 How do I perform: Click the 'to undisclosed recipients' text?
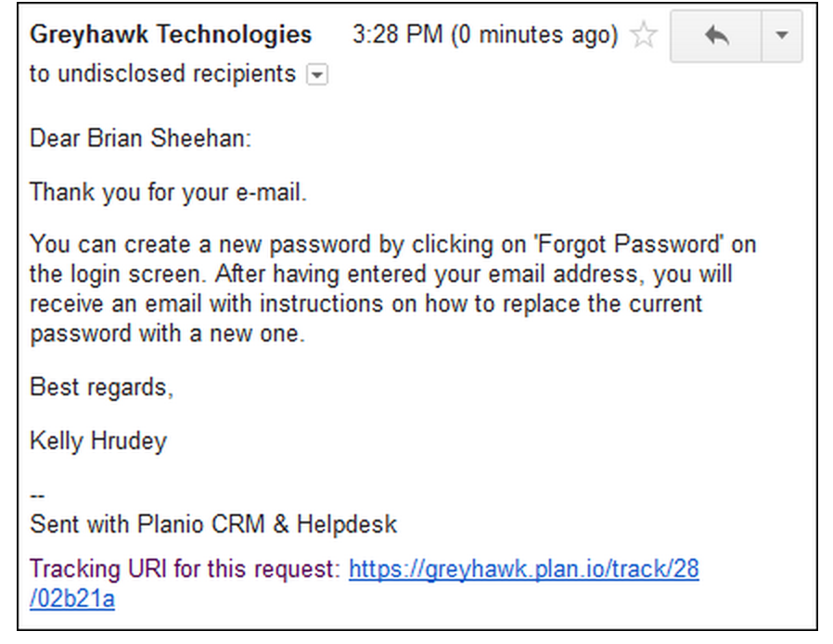pos(162,74)
